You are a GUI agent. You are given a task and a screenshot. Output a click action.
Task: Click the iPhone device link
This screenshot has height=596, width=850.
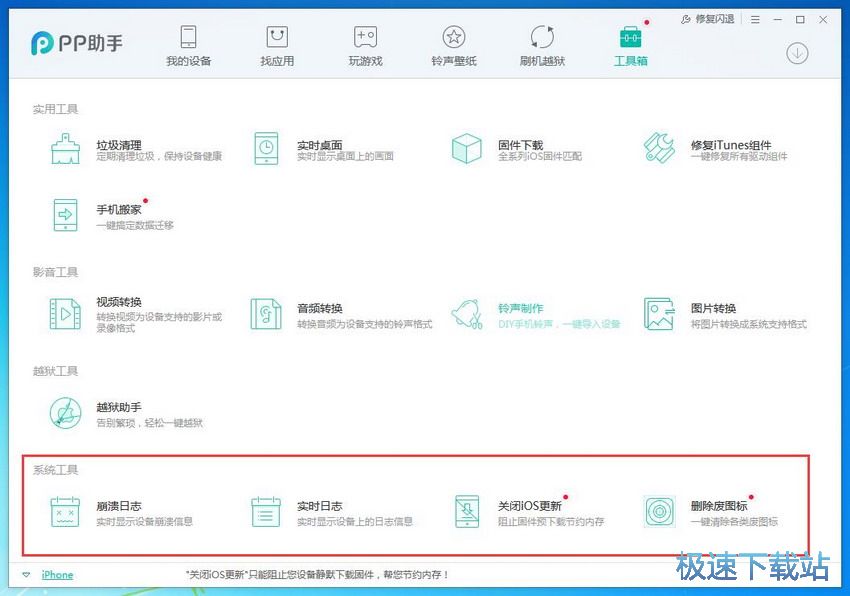(x=57, y=575)
